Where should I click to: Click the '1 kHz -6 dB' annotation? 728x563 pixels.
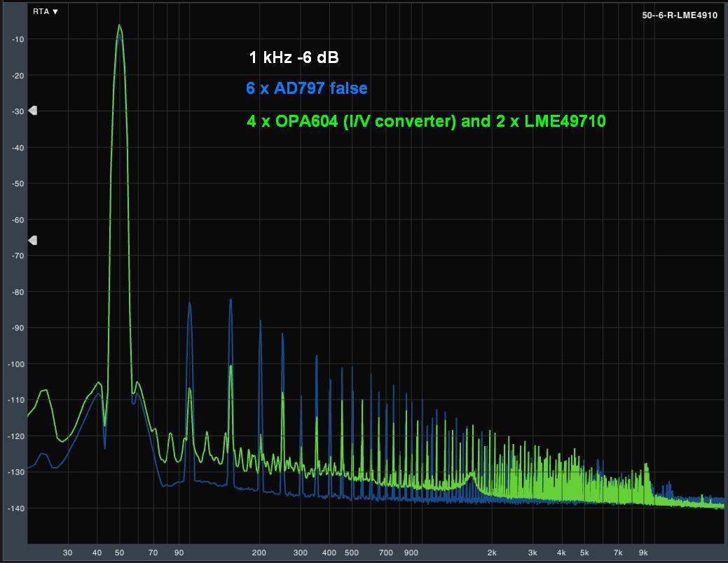294,57
